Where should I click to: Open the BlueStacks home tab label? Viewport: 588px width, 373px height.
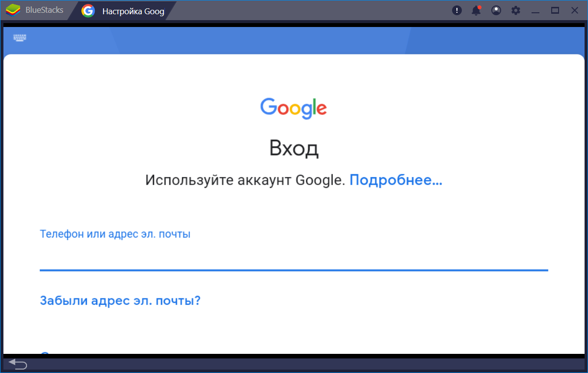(44, 10)
